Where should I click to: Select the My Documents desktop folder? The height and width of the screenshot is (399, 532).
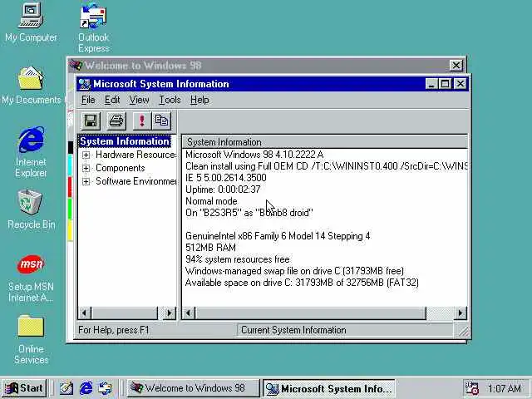pos(32,85)
